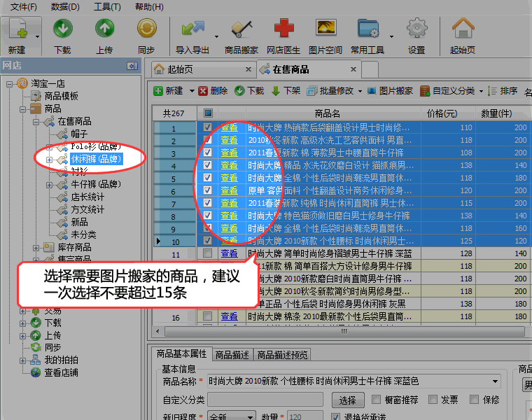Image resolution: width=532 pixels, height=420 pixels.
Task: Click 查看 link in row 16
Action: (x=230, y=316)
